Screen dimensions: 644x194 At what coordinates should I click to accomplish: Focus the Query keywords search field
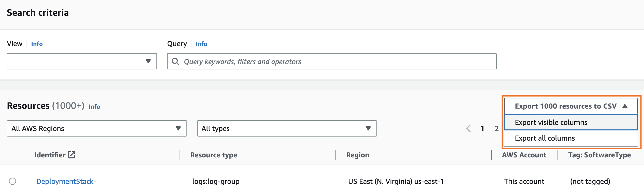coord(336,61)
